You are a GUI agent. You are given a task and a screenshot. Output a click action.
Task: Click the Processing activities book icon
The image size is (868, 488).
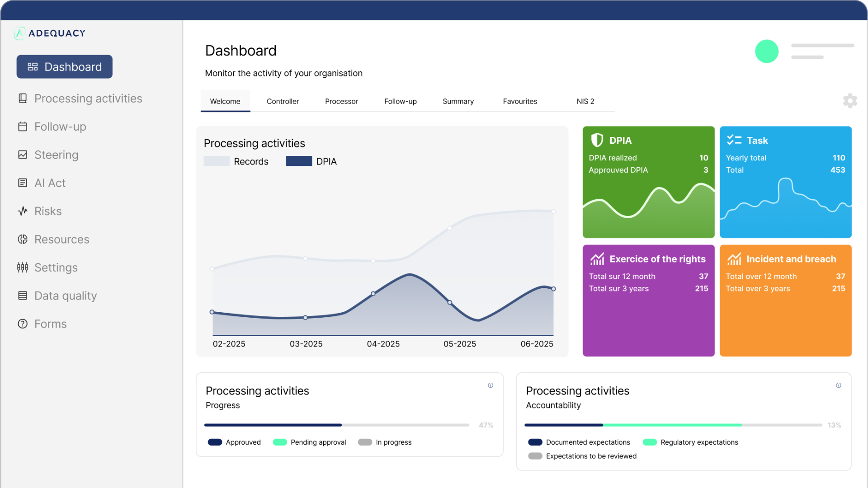pos(23,99)
